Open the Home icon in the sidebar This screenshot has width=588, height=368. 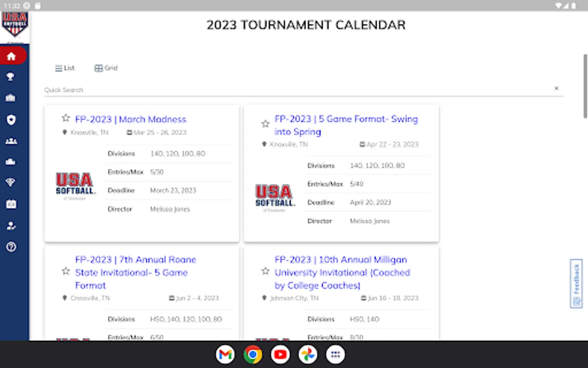pos(11,56)
